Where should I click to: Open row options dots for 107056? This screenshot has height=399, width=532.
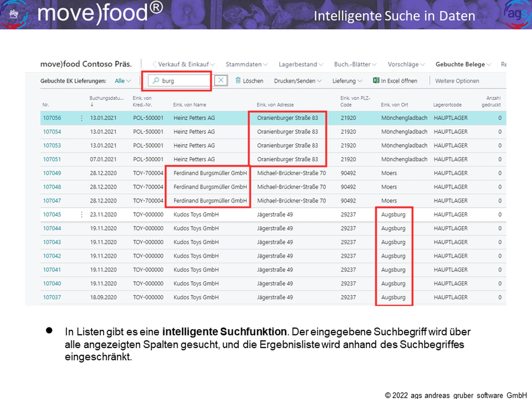[x=81, y=118]
